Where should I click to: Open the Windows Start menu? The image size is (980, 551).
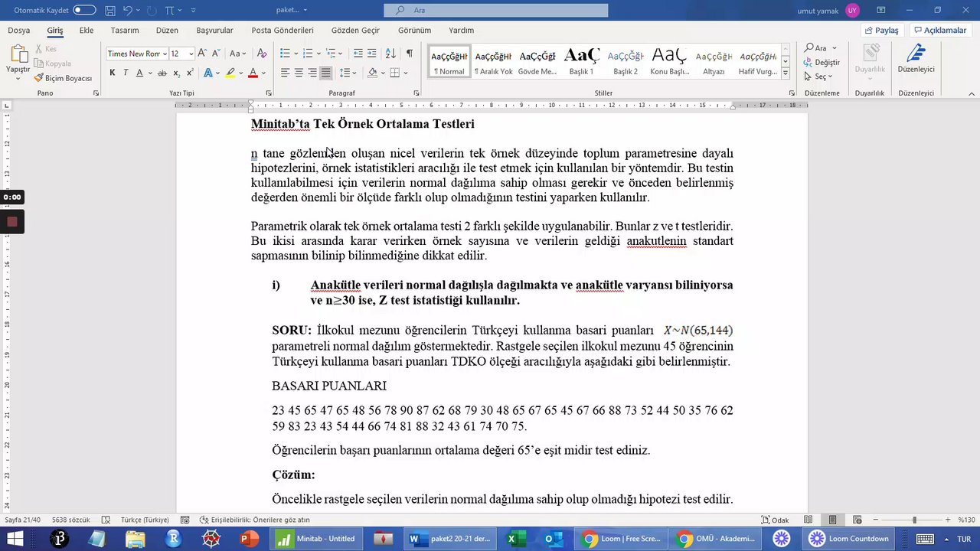click(x=15, y=539)
